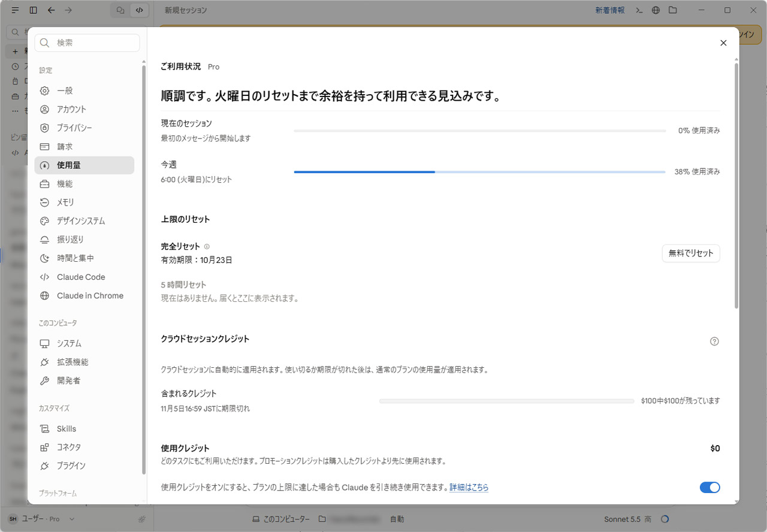Click the 今週 usage progress bar
This screenshot has width=767, height=532.
(479, 172)
